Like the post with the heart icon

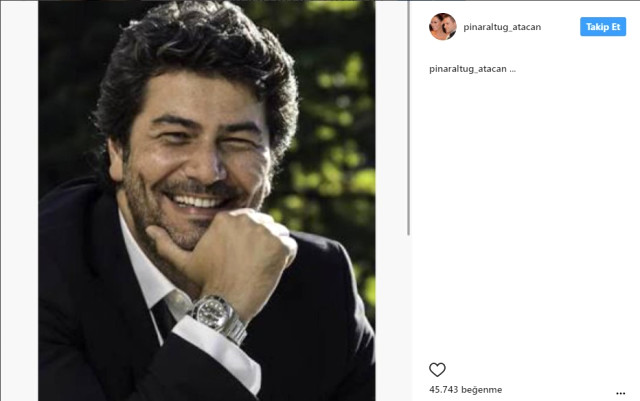click(x=437, y=370)
